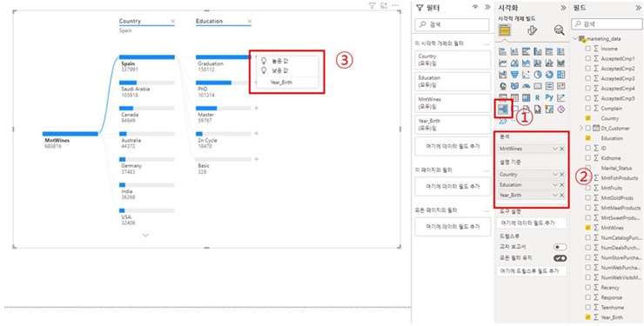This screenshot has height=326, width=644.
Task: Select the Python (Py) visual
Action: pos(549,97)
